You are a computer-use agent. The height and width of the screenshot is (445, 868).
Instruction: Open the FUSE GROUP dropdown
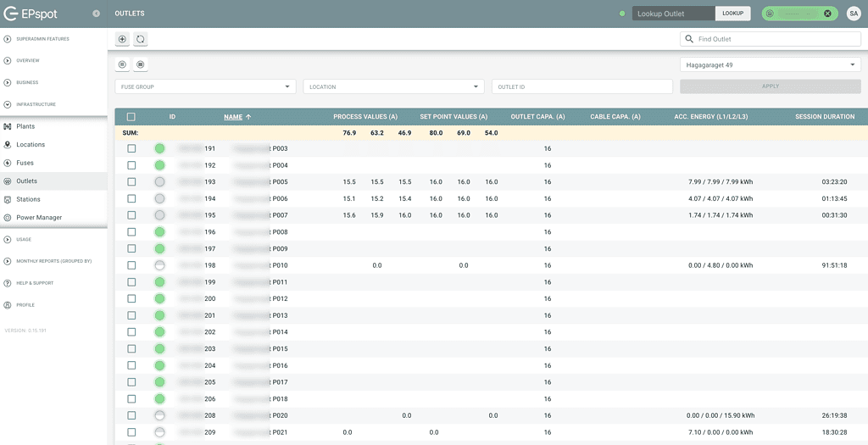click(205, 86)
